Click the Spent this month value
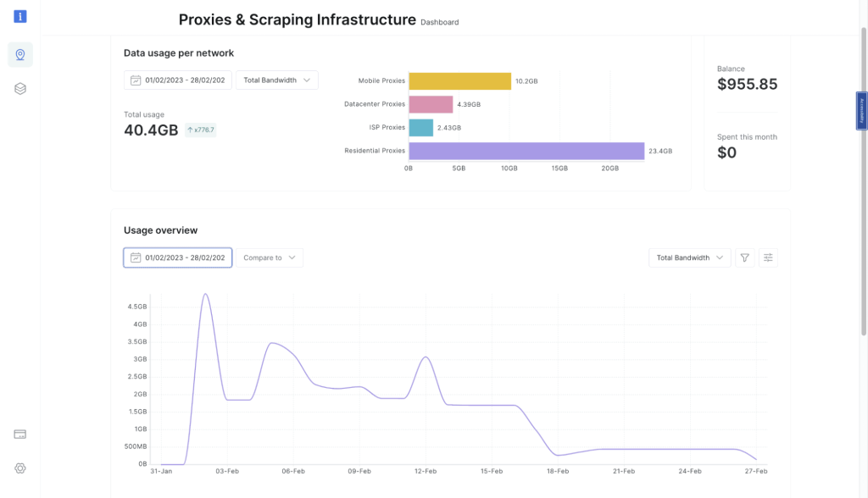Image resolution: width=868 pixels, height=498 pixels. pos(727,152)
